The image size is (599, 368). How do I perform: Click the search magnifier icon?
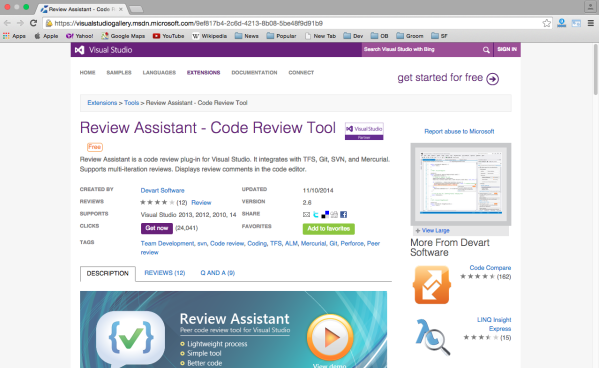click(486, 50)
